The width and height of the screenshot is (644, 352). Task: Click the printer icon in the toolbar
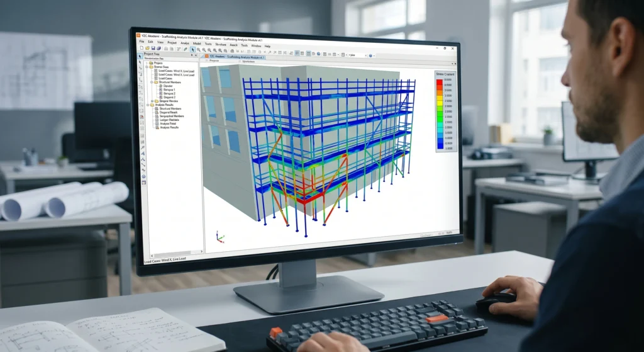click(232, 50)
